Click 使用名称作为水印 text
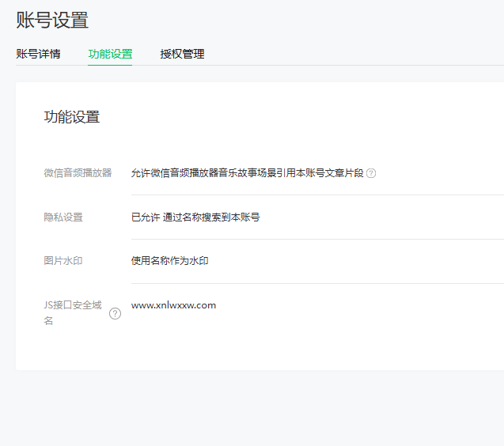Screen dimensions: 504x446 (x=169, y=261)
